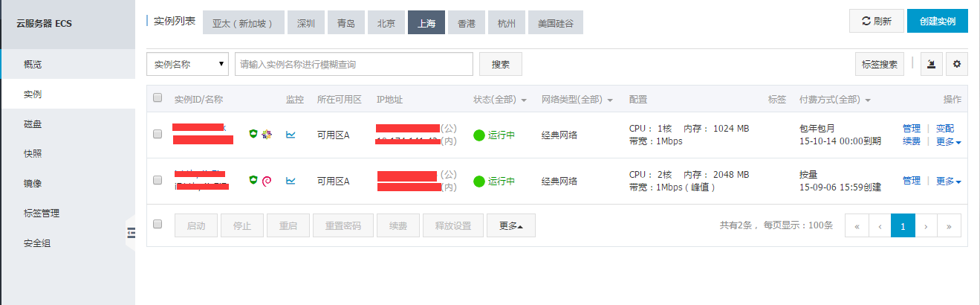Click the 创建实例 button

click(x=937, y=22)
